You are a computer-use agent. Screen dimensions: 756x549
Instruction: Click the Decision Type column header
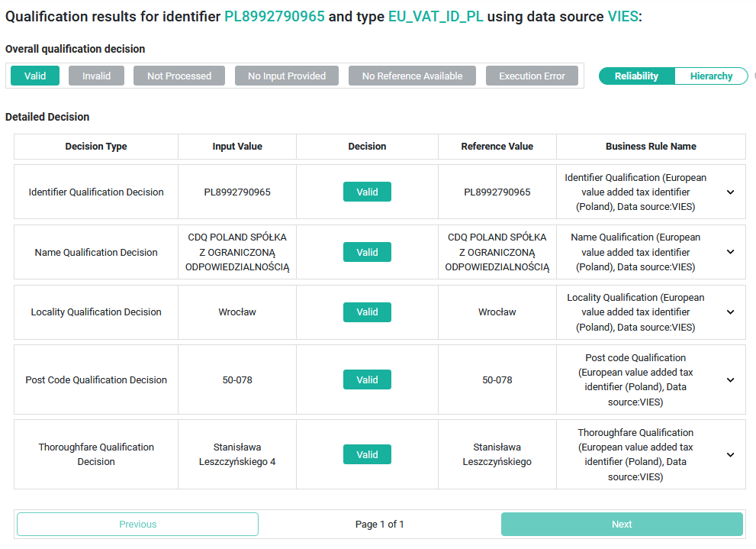pyautogui.click(x=96, y=146)
